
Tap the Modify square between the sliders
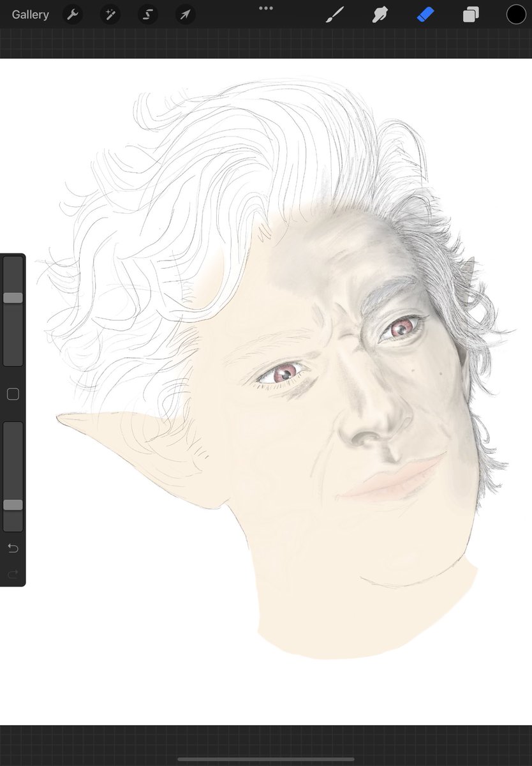(x=12, y=394)
